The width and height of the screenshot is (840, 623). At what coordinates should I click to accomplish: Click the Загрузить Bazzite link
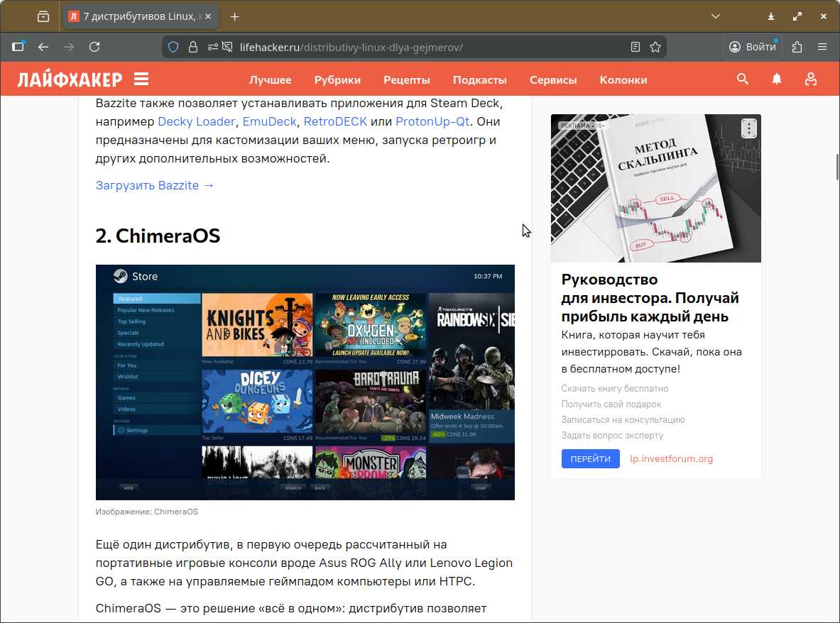(155, 185)
